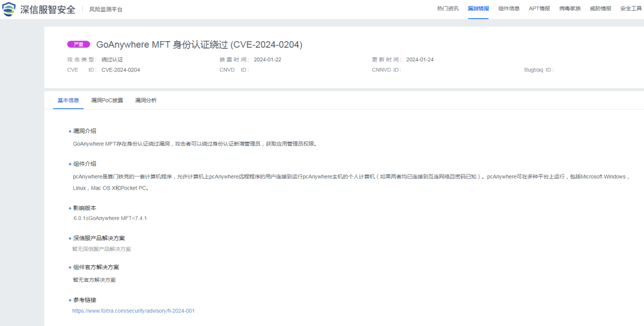Image resolution: width=644 pixels, height=326 pixels.
Task: Open the APT情报 section
Action: click(539, 8)
